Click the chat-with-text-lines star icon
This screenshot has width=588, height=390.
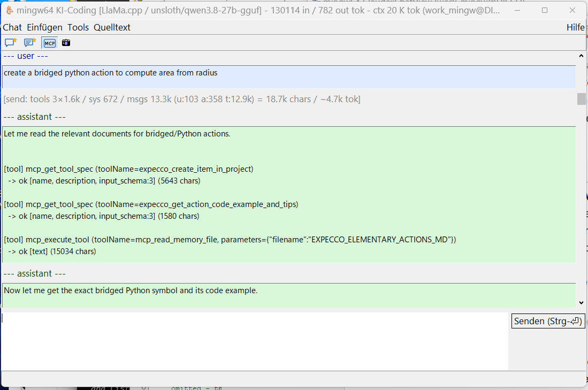point(29,43)
